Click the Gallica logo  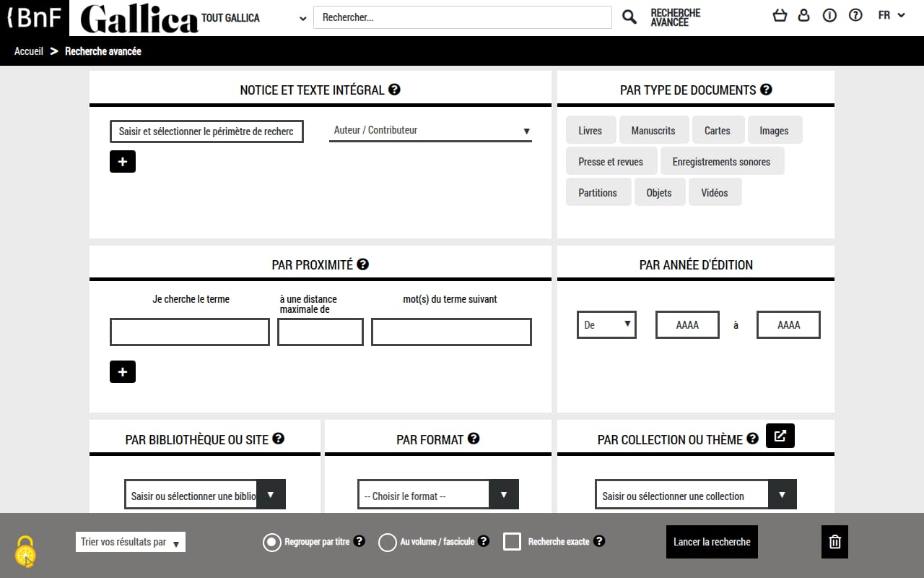(139, 20)
